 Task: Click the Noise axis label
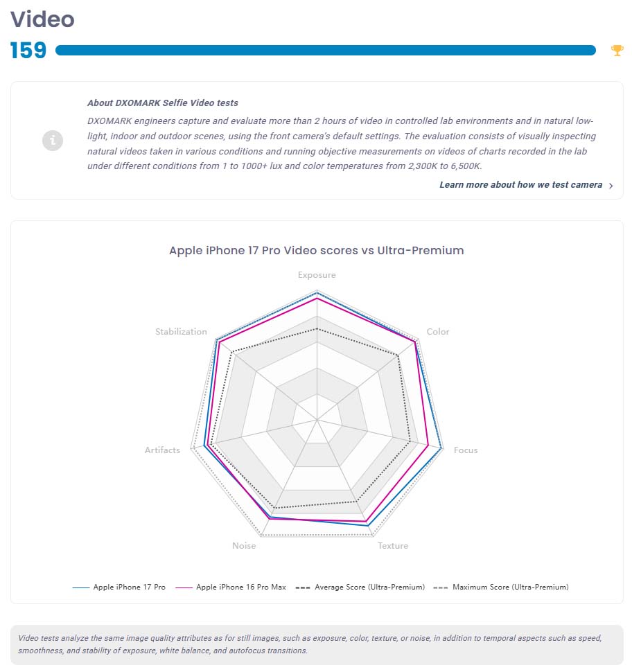[x=244, y=546]
